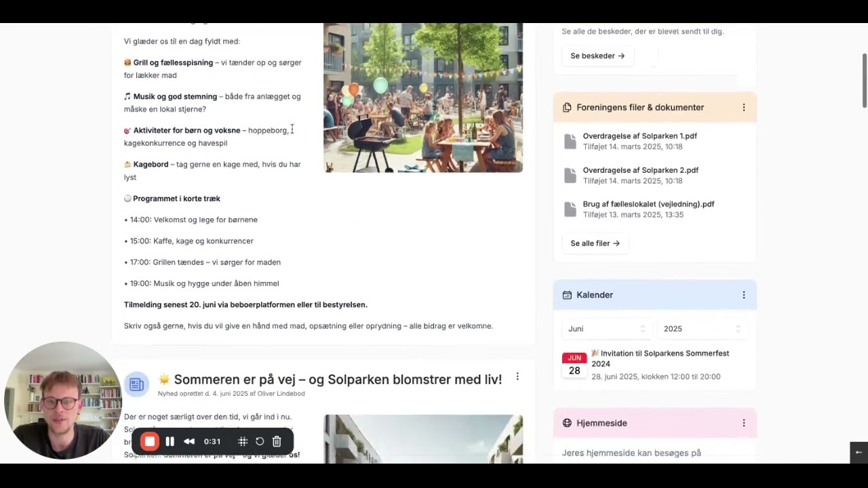Click the text '17:00: Grillen tændes'
The height and width of the screenshot is (488, 868).
pyautogui.click(x=167, y=262)
